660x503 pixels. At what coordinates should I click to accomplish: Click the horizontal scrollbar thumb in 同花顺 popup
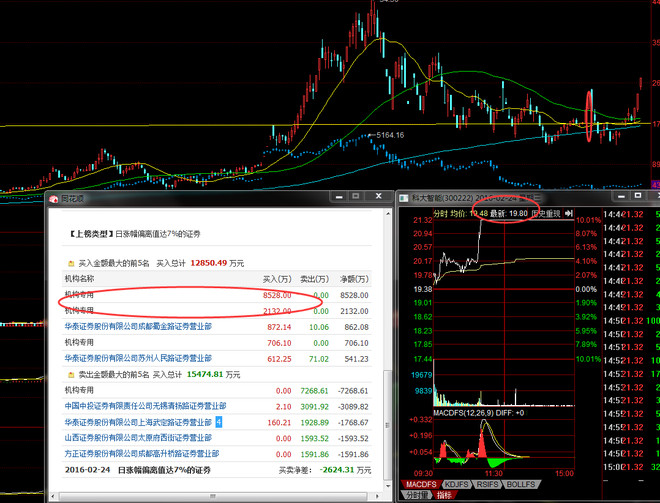coord(213,497)
